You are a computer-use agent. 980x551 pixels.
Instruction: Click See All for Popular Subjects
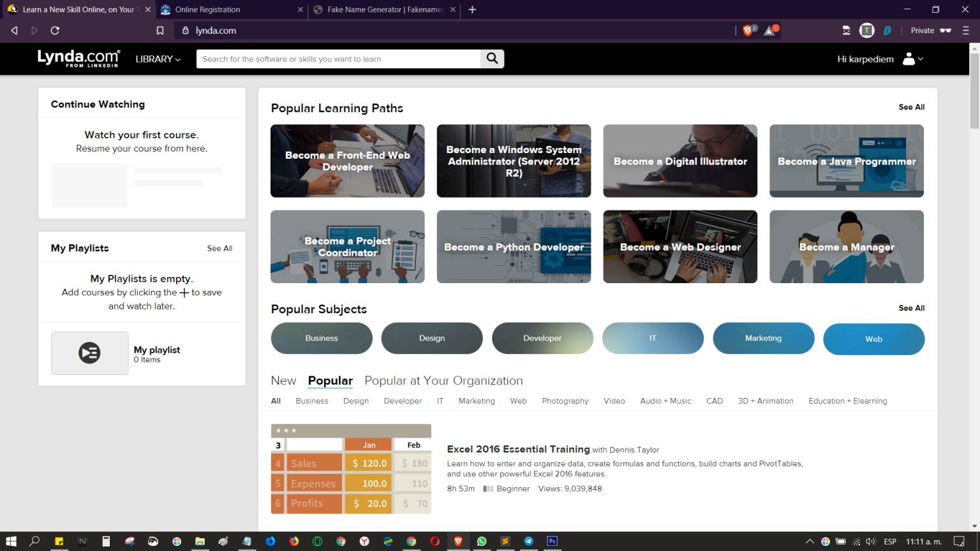tap(911, 308)
